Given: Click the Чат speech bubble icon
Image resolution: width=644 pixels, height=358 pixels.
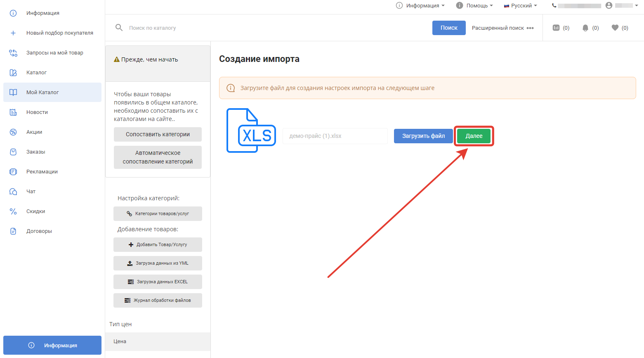Looking at the screenshot, I should [13, 192].
